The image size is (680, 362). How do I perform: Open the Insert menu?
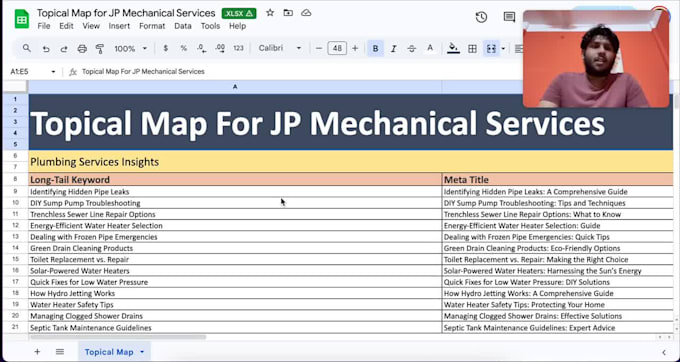tap(119, 26)
